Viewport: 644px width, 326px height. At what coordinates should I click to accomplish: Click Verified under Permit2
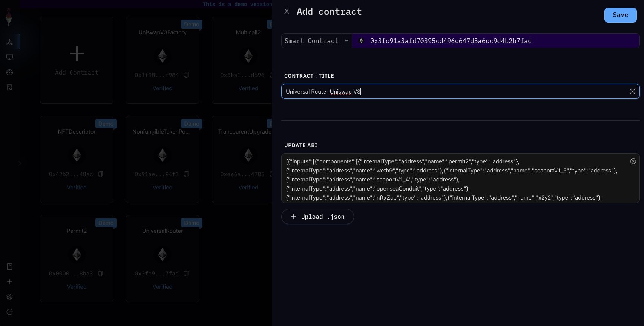pyautogui.click(x=77, y=287)
